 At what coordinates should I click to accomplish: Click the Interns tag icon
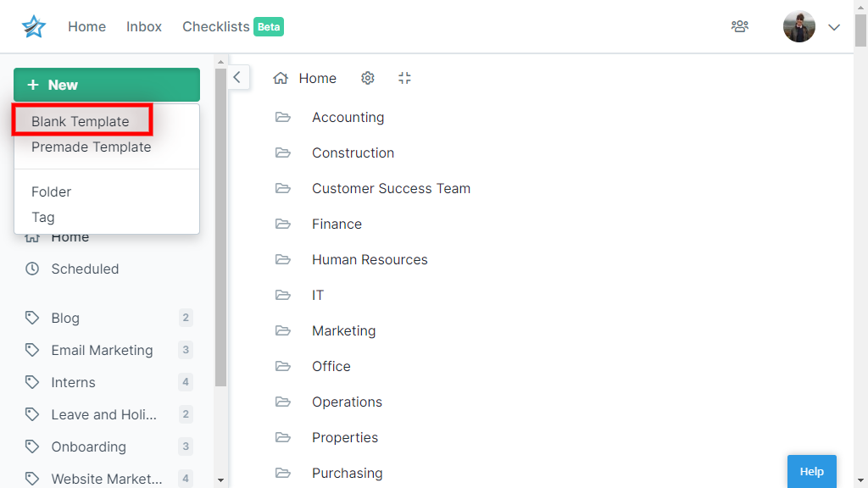32,382
